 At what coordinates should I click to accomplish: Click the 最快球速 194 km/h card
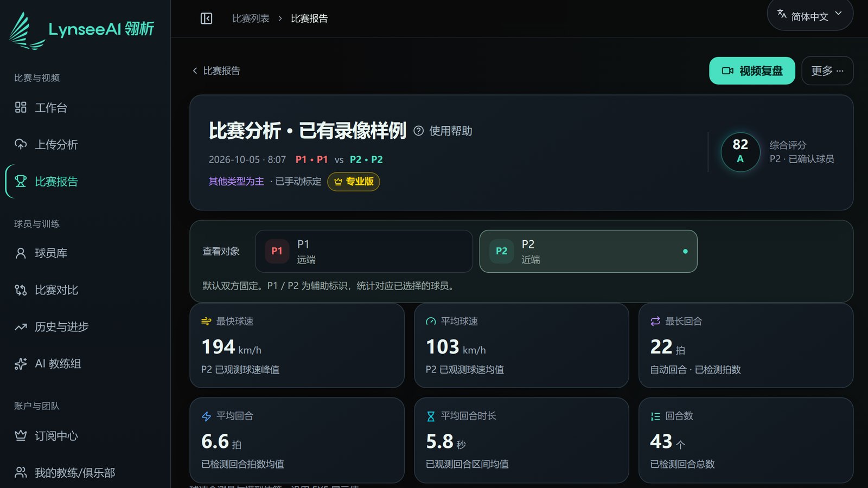(297, 345)
